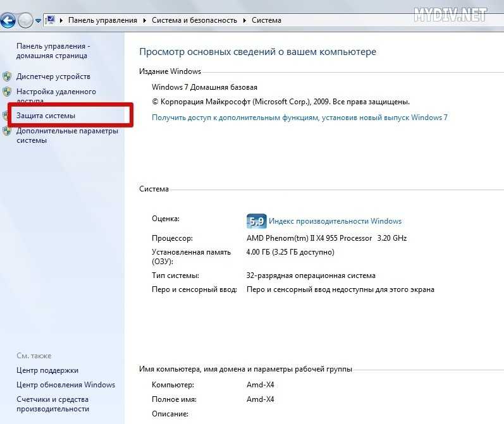This screenshot has width=504, height=424.
Task: Open Панель управления - домашняя страница
Action: (53, 51)
